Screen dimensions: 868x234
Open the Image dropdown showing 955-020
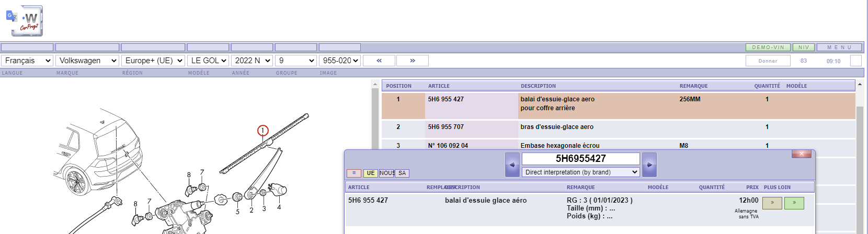click(340, 61)
